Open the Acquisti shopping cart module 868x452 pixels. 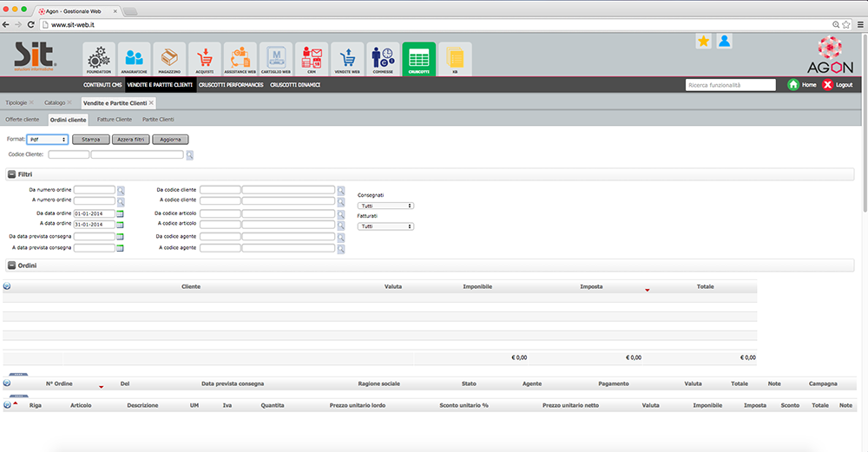coord(205,59)
